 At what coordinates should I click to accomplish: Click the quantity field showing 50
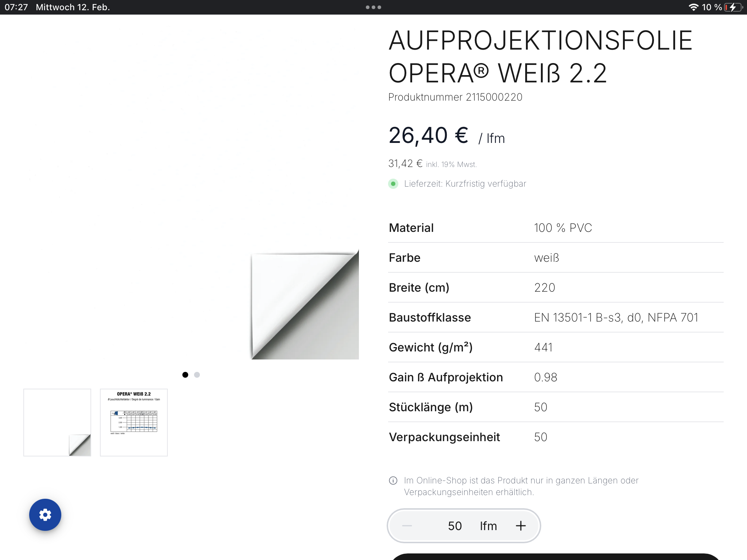click(455, 526)
